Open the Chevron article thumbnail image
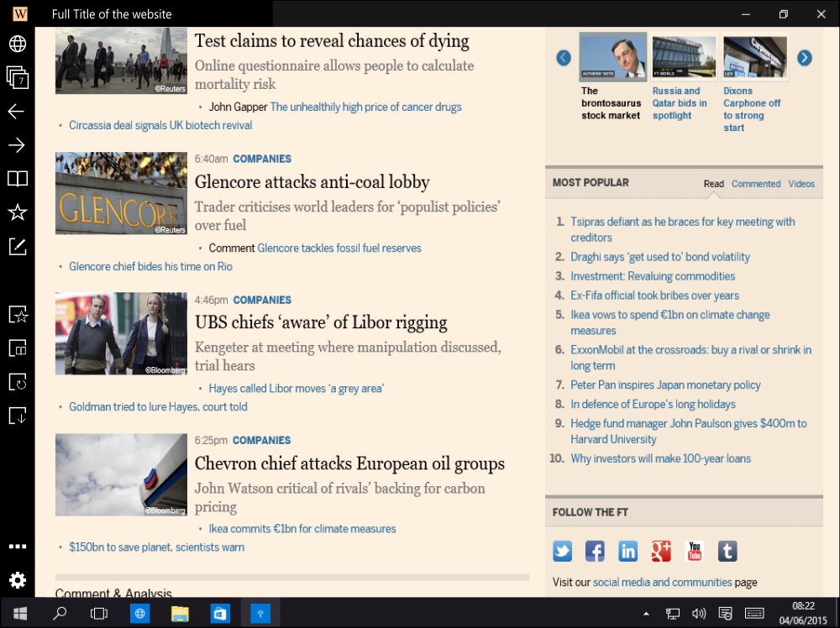This screenshot has width=840, height=628. tap(121, 475)
